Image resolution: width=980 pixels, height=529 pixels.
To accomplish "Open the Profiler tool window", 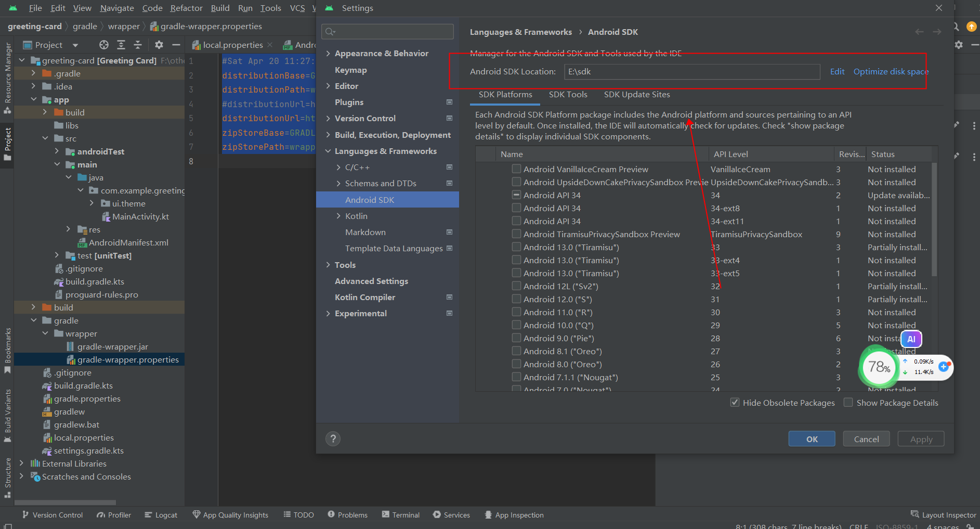I will 114,515.
